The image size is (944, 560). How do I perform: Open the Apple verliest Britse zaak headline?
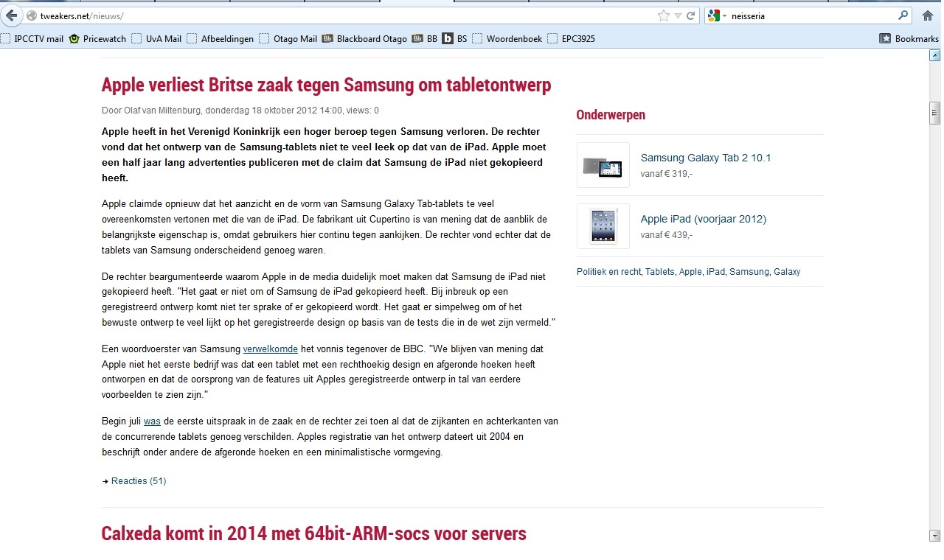click(x=326, y=85)
